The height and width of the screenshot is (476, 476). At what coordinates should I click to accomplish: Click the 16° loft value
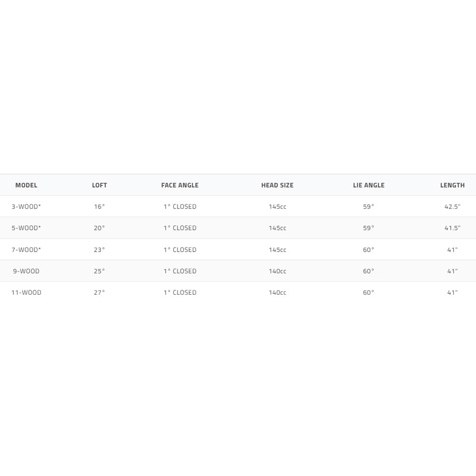pos(99,207)
